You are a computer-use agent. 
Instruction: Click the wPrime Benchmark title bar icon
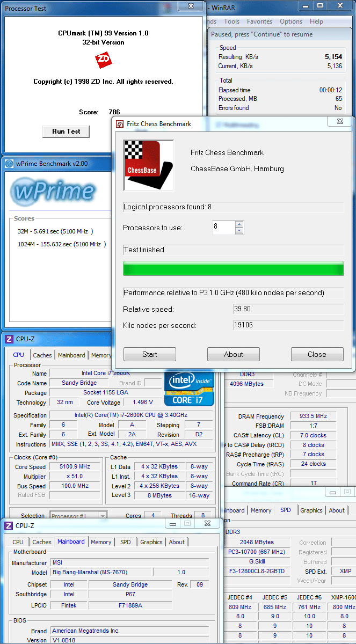click(x=9, y=164)
